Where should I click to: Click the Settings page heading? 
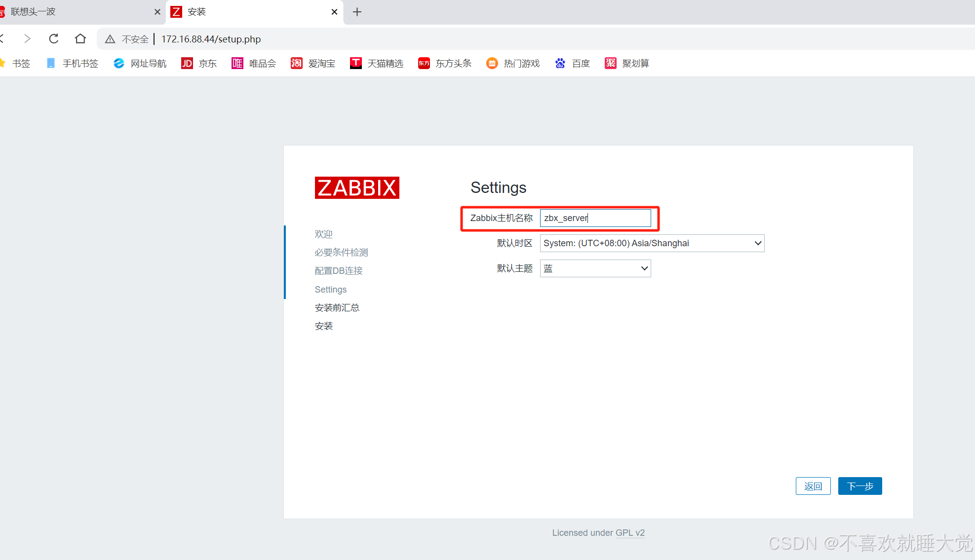(499, 187)
